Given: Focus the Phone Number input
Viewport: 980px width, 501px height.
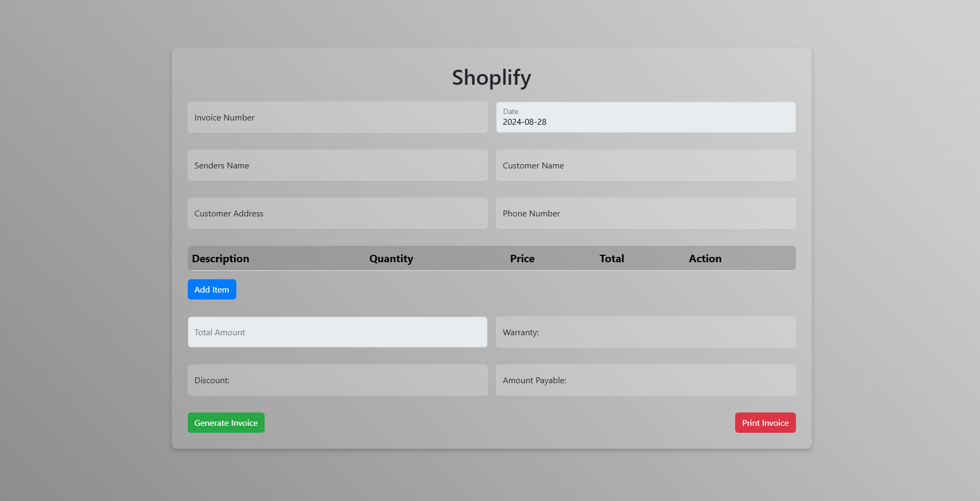Looking at the screenshot, I should 646,213.
